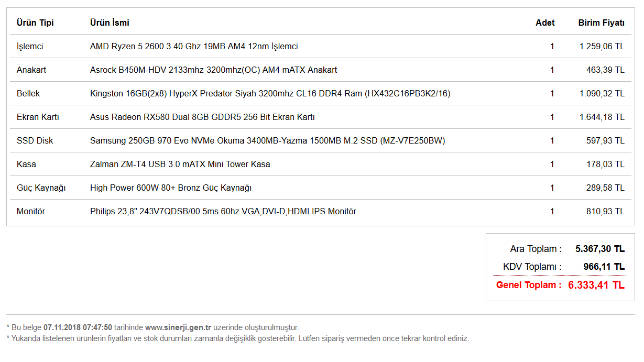Image resolution: width=644 pixels, height=362 pixels.
Task: Select the Philips 243V7QDSB monitor name
Action: click(223, 211)
